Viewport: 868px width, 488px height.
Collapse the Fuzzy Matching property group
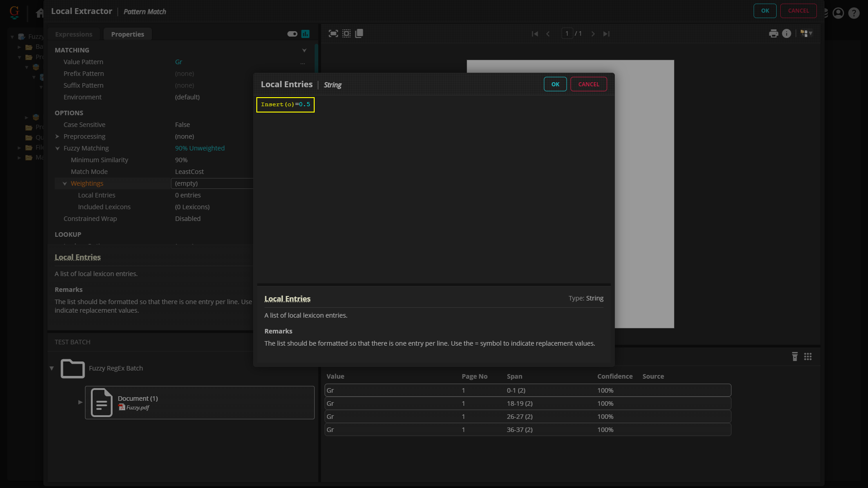(x=57, y=148)
